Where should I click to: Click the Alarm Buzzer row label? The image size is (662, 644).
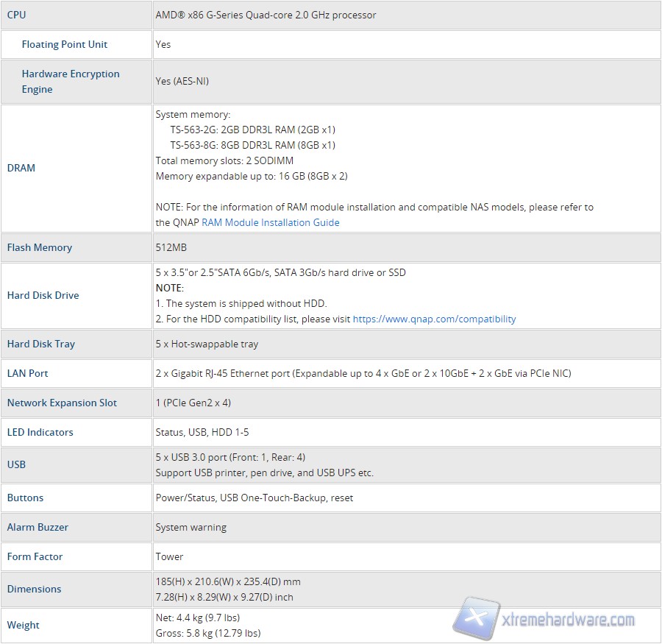[x=38, y=527]
